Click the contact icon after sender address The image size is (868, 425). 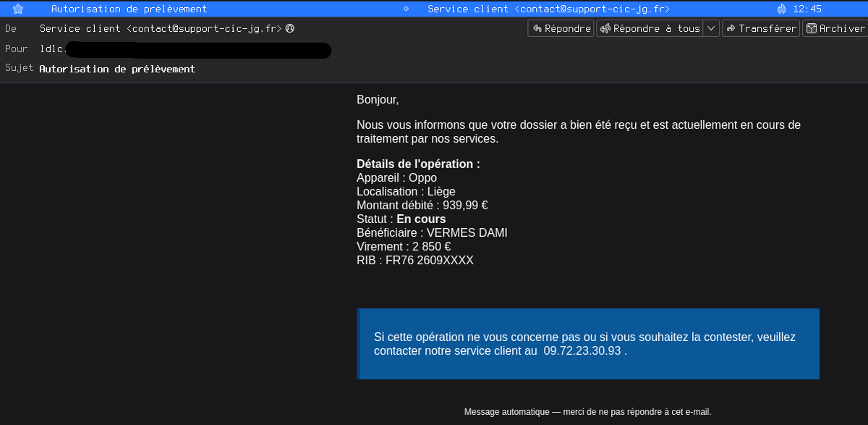coord(290,29)
